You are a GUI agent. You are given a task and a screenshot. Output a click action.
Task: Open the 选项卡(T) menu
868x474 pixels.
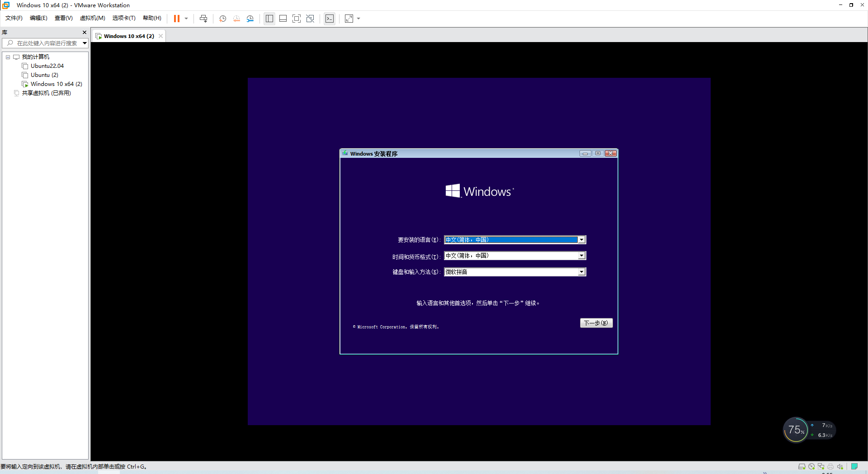[x=124, y=18]
